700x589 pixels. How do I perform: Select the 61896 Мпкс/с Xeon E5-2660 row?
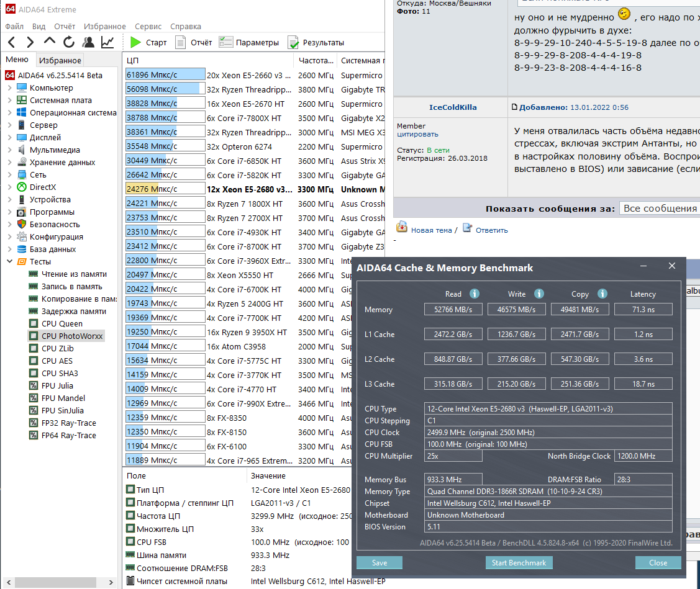(255, 75)
